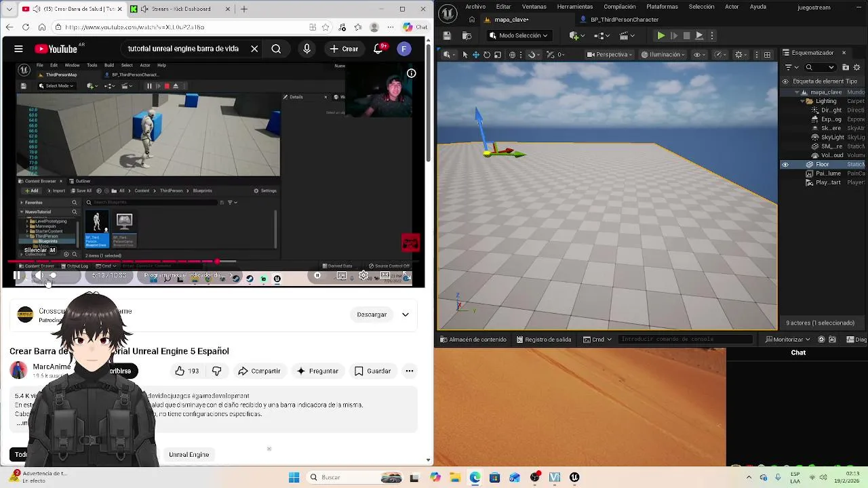Viewport: 868px width, 488px height.
Task: Open YouTube notifications bell
Action: pyautogui.click(x=378, y=49)
